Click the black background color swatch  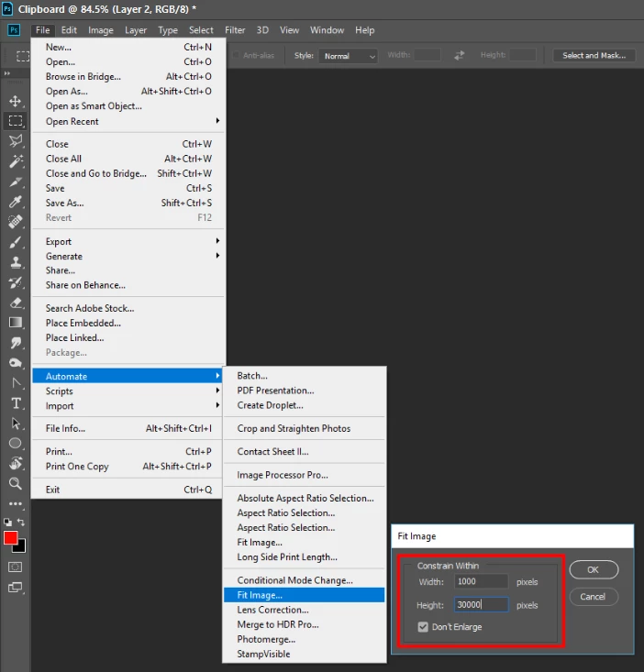point(21,547)
